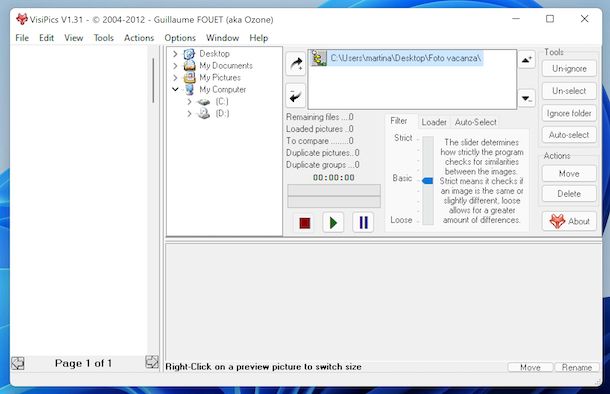Open the Window menu
610x394 pixels.
click(223, 38)
